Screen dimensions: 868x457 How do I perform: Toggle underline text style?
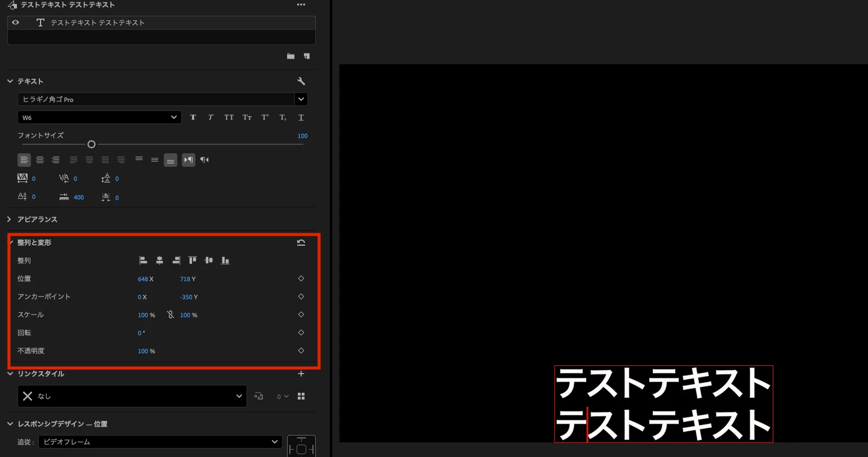(x=301, y=117)
